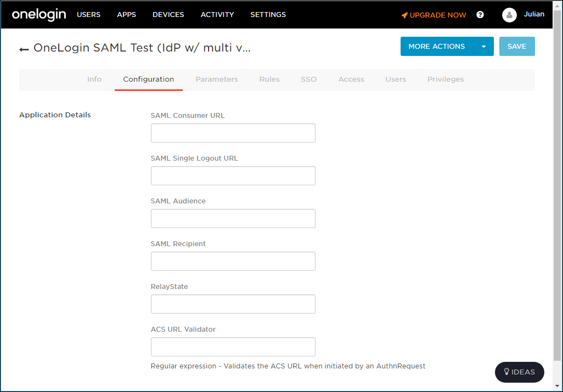Open the help question mark icon
563x392 pixels.
coord(480,15)
